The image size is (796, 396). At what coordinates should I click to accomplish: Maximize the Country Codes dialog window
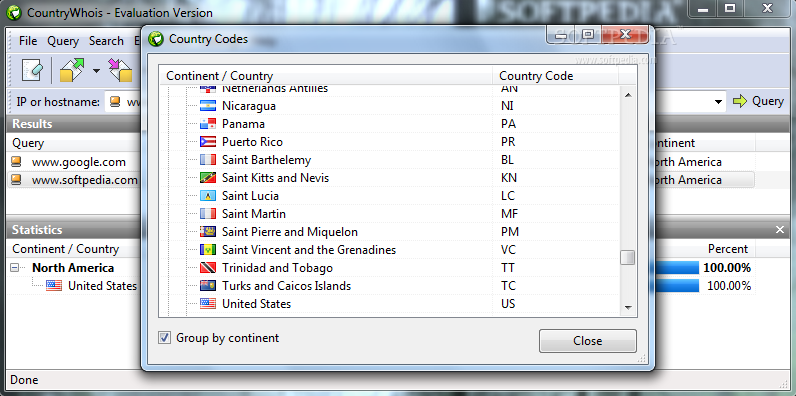pos(587,35)
